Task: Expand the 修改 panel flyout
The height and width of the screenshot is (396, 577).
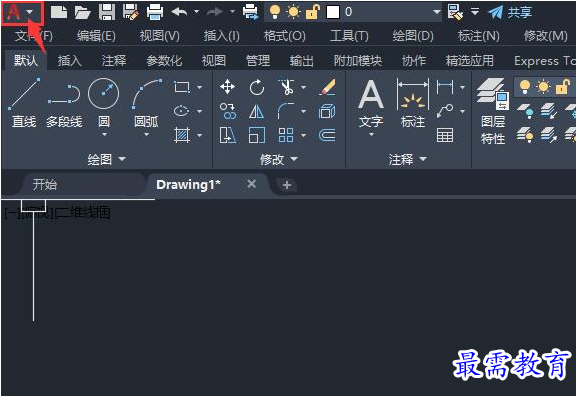Action: coord(279,159)
